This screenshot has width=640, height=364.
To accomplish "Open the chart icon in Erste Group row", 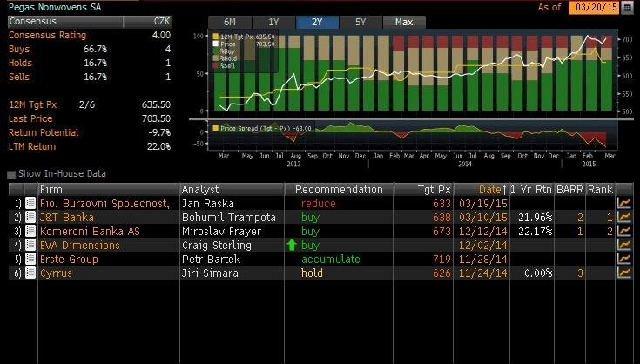I will pos(624,259).
